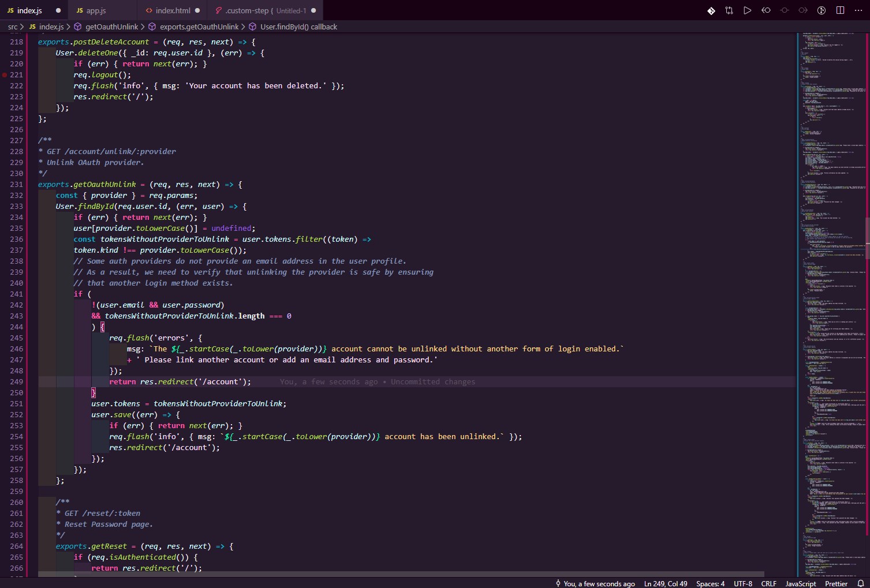Close index.html tab via its unsaved dot
This screenshot has width=870, height=588.
[x=197, y=10]
